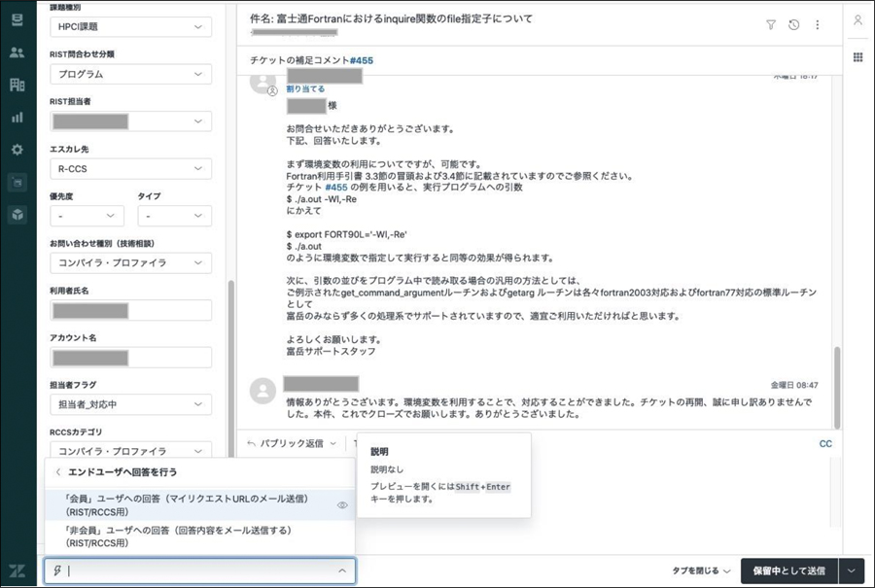The image size is (875, 588).
Task: Open 担当者フラグ 担当者_対応中 dropdown
Action: (130, 404)
